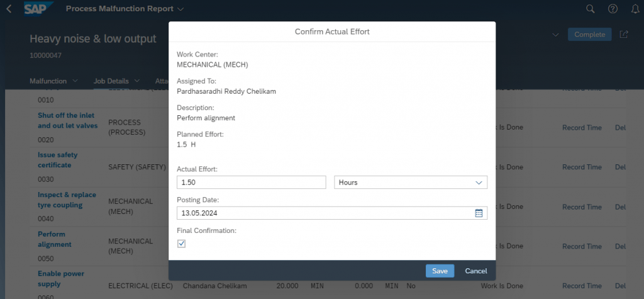The image size is (644, 299).
Task: Click Del in the Issue safety certificate row
Action: point(620,167)
